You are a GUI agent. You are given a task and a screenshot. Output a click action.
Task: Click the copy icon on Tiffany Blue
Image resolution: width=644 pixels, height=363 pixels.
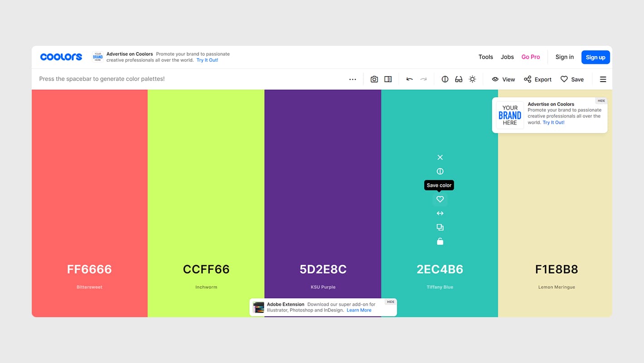pos(440,227)
